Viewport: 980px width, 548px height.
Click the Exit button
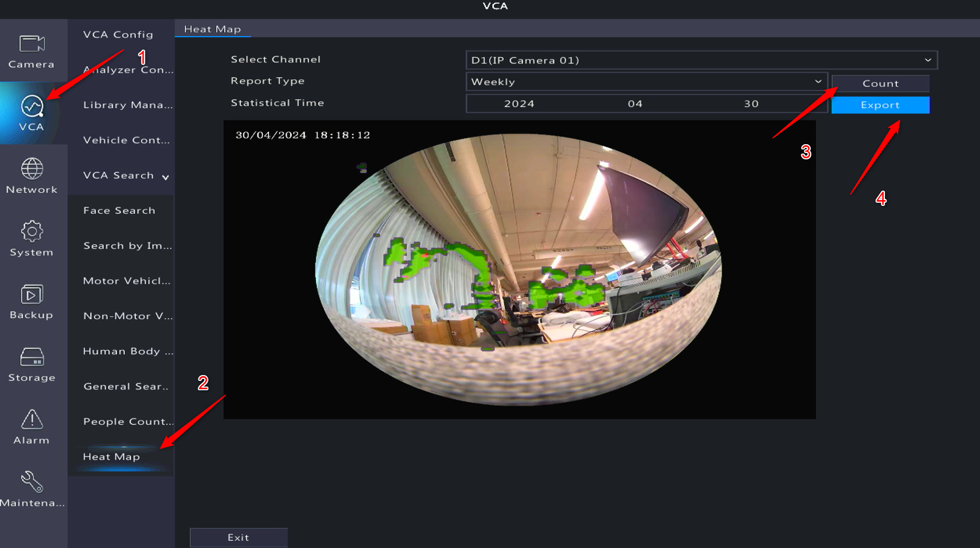click(238, 537)
